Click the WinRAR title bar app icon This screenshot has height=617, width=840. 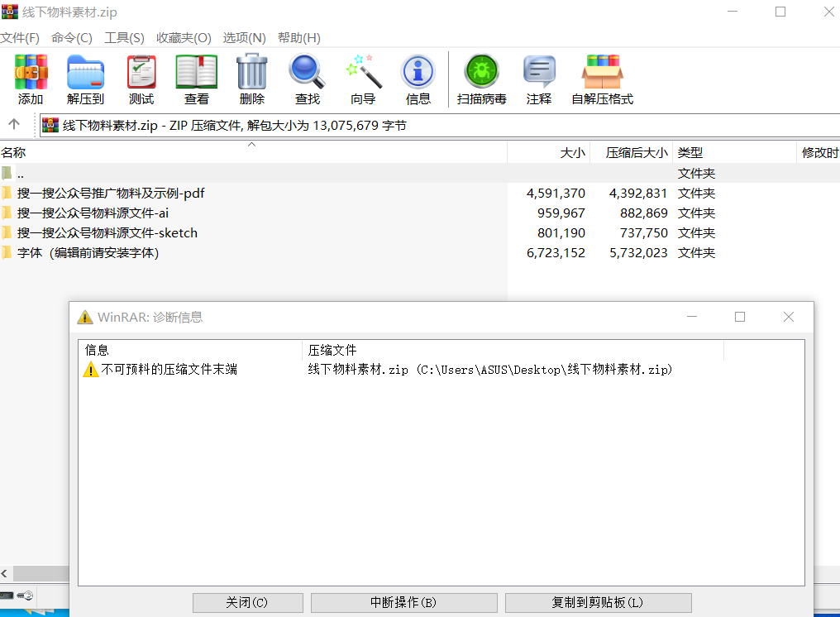(10, 12)
